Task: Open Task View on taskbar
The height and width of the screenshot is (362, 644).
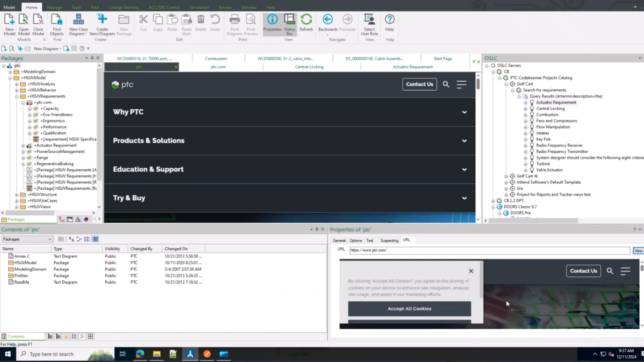Action: pos(122,354)
